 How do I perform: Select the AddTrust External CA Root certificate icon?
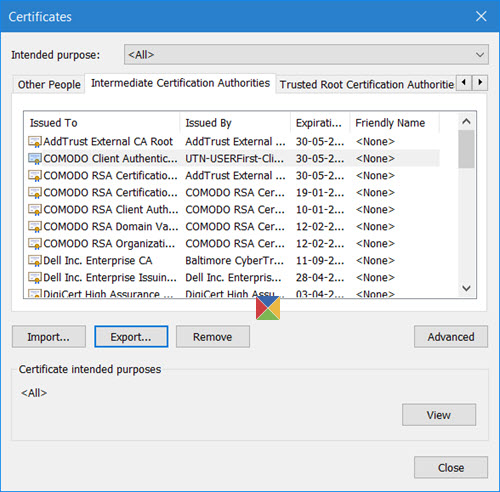pyautogui.click(x=35, y=142)
